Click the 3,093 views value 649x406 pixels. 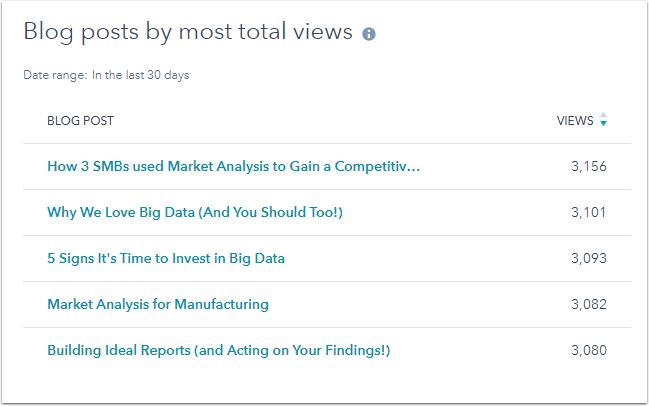pyautogui.click(x=589, y=258)
